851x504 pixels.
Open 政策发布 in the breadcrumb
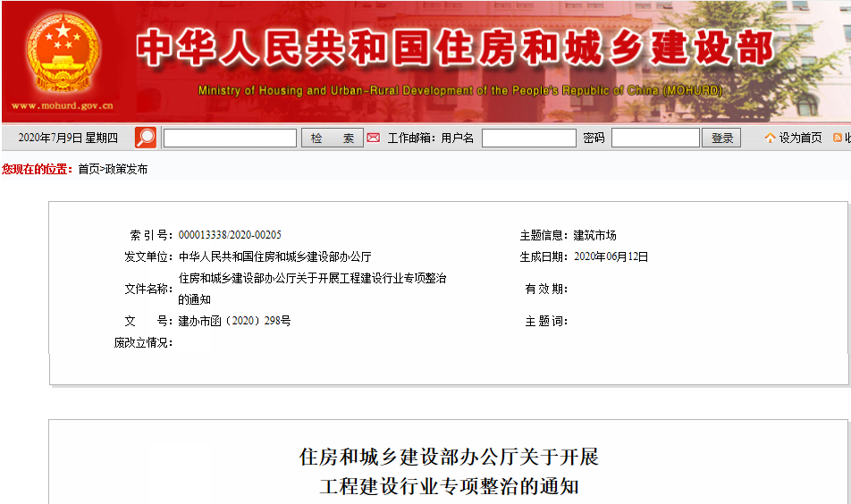click(x=126, y=169)
